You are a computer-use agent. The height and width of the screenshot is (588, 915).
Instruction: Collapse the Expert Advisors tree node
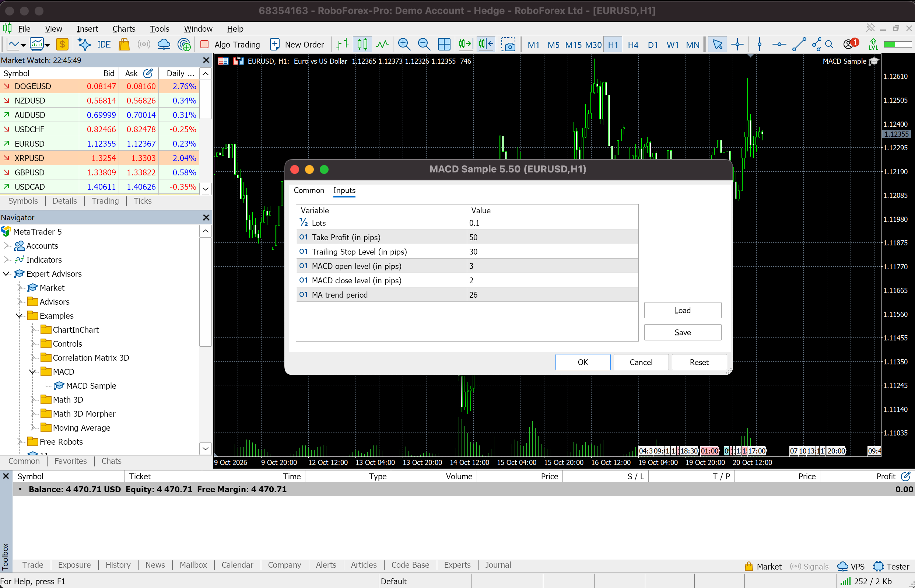(6, 274)
